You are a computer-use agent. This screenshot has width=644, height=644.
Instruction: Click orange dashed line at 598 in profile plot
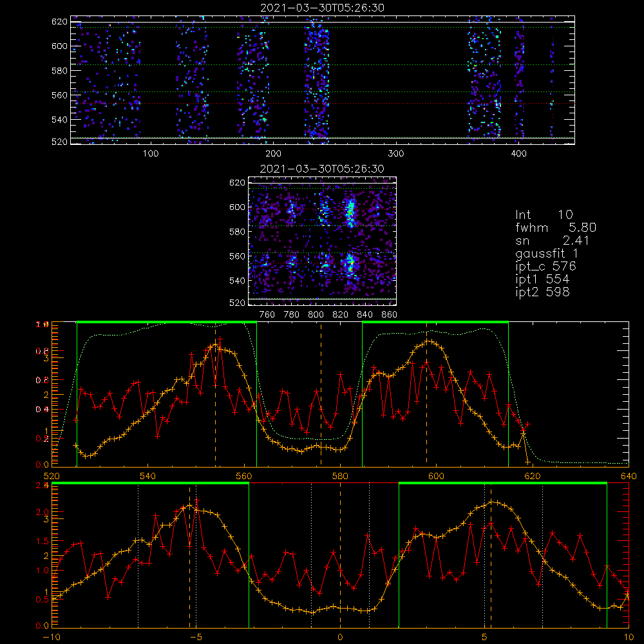[426, 394]
